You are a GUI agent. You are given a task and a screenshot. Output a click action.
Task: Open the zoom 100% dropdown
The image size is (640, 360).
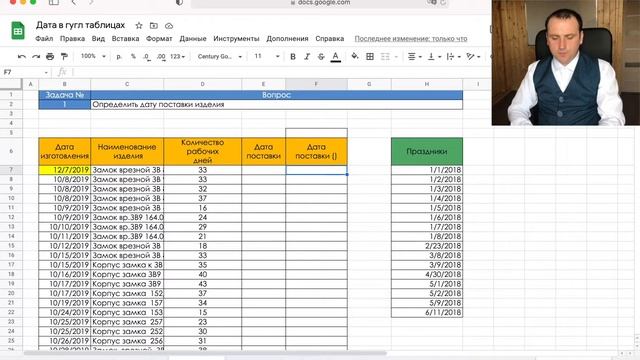point(93,56)
